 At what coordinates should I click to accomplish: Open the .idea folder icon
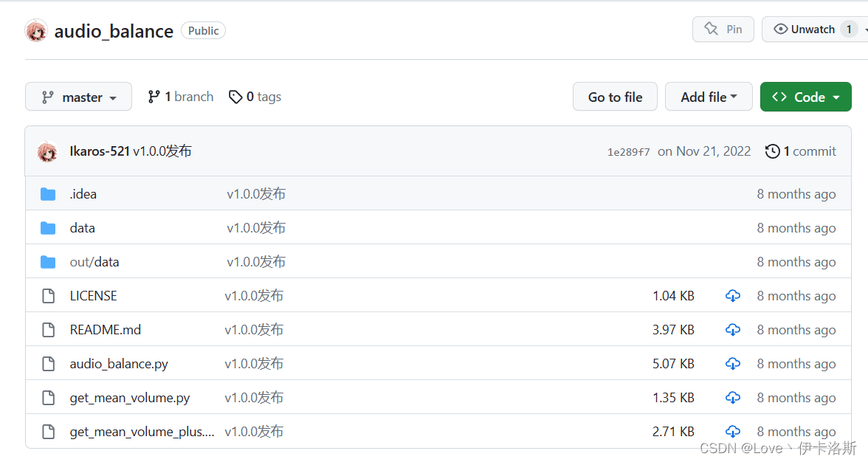click(x=48, y=194)
